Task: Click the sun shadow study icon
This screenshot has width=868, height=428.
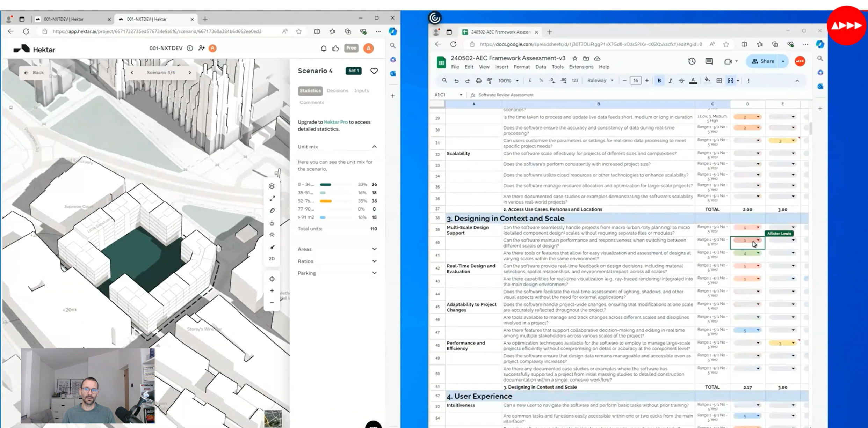Action: click(272, 235)
